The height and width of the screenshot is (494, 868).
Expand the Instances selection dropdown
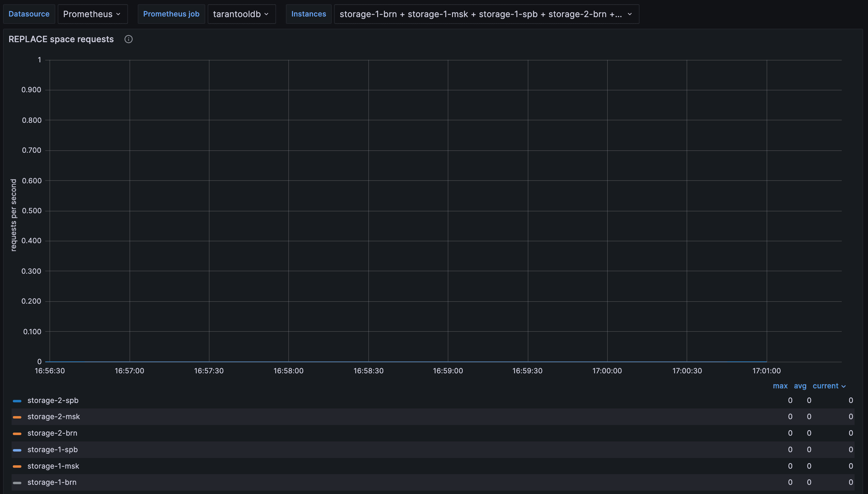coord(487,14)
